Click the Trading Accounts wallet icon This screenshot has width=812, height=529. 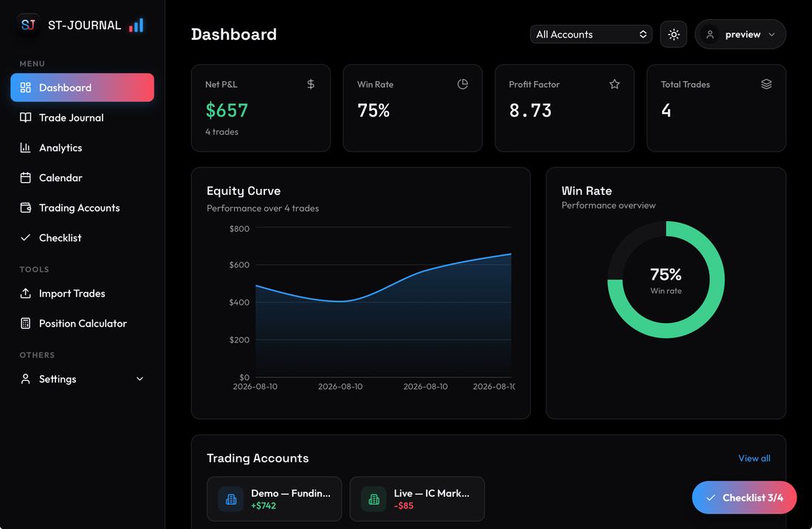(25, 207)
